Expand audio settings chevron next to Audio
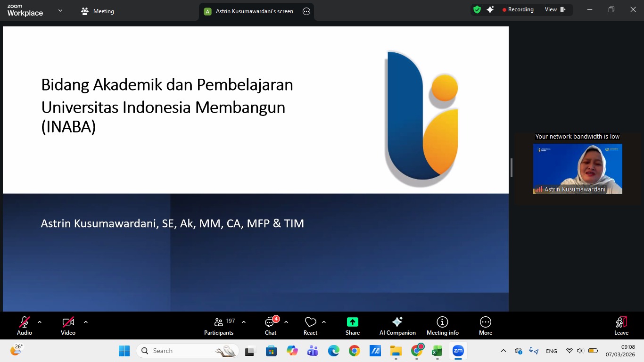 pos(40,322)
